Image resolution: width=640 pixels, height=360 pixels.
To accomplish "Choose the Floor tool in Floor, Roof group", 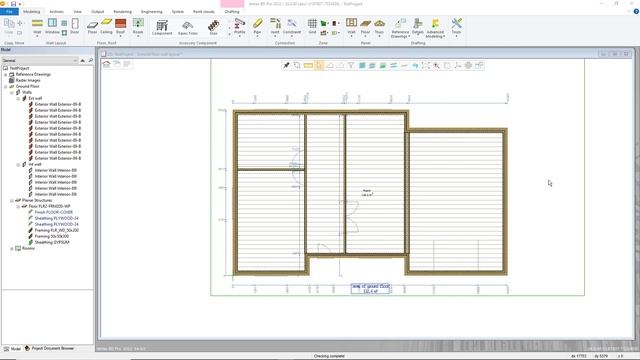I will 93,26.
